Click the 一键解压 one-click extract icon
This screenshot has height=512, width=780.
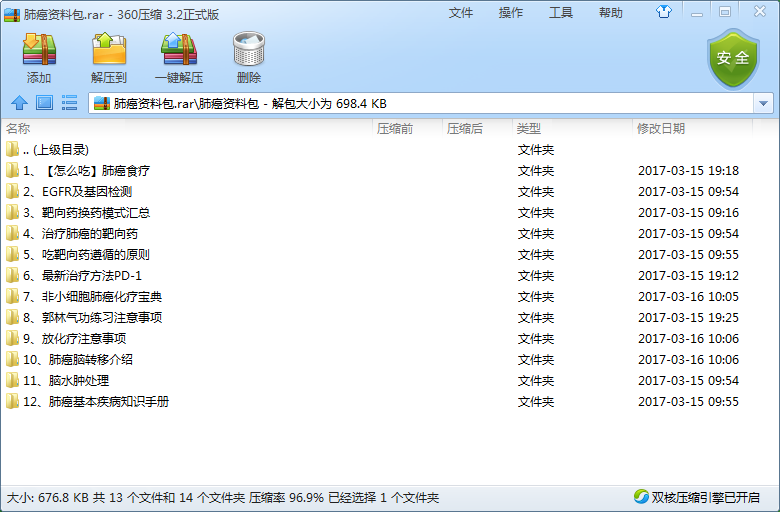(179, 49)
